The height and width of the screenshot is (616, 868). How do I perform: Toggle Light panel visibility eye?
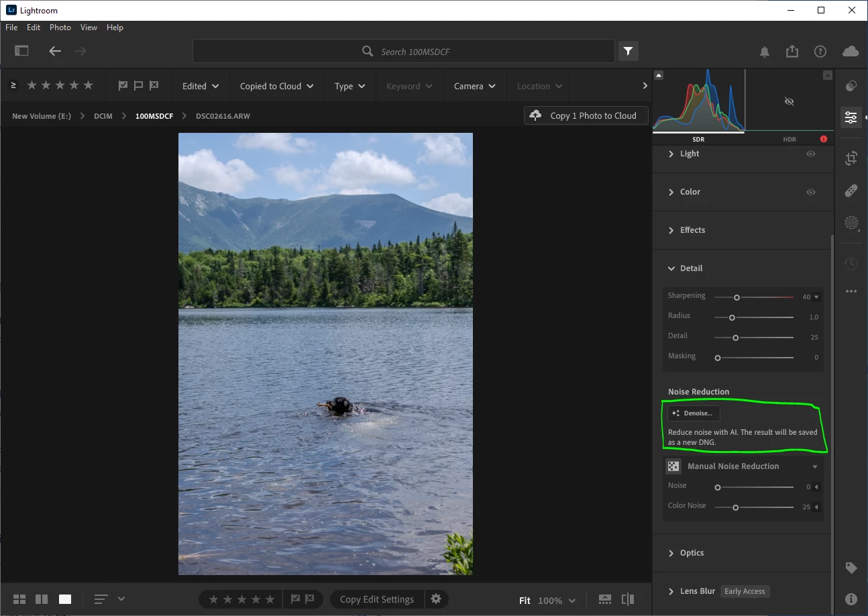point(811,154)
